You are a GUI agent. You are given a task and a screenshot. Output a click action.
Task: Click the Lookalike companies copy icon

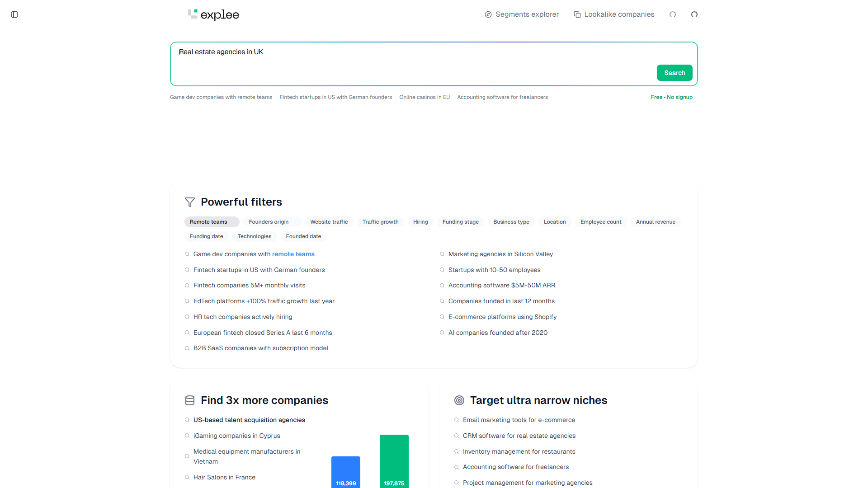577,14
